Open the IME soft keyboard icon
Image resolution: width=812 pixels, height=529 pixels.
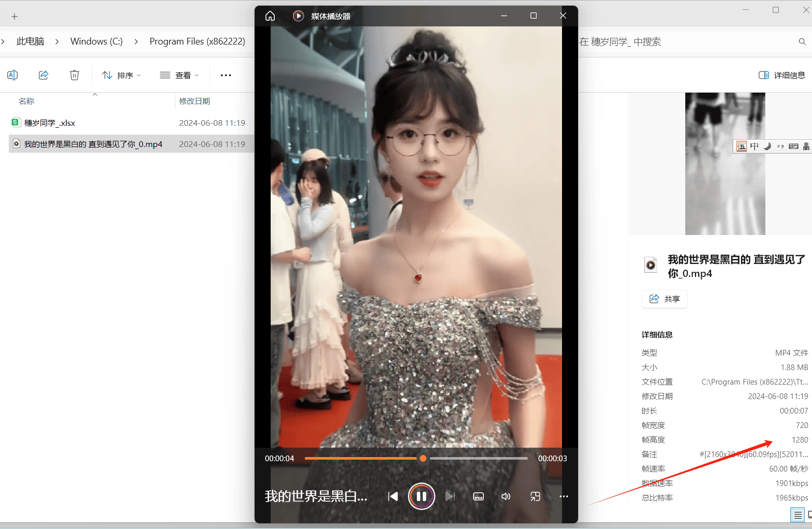(793, 146)
